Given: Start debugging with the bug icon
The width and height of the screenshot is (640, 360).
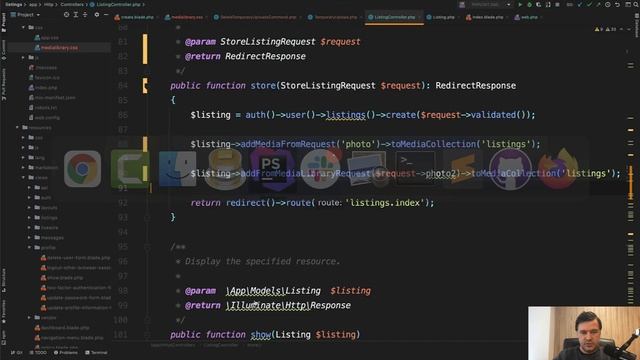Looking at the screenshot, I should [x=529, y=4].
